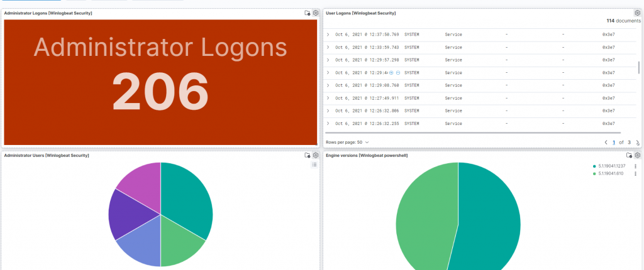Click the 114 documents count text
Screen dimensions: 644x270
tap(623, 21)
